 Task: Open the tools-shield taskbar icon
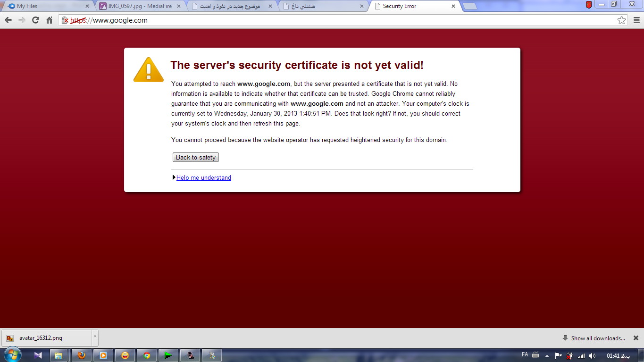pos(212,355)
